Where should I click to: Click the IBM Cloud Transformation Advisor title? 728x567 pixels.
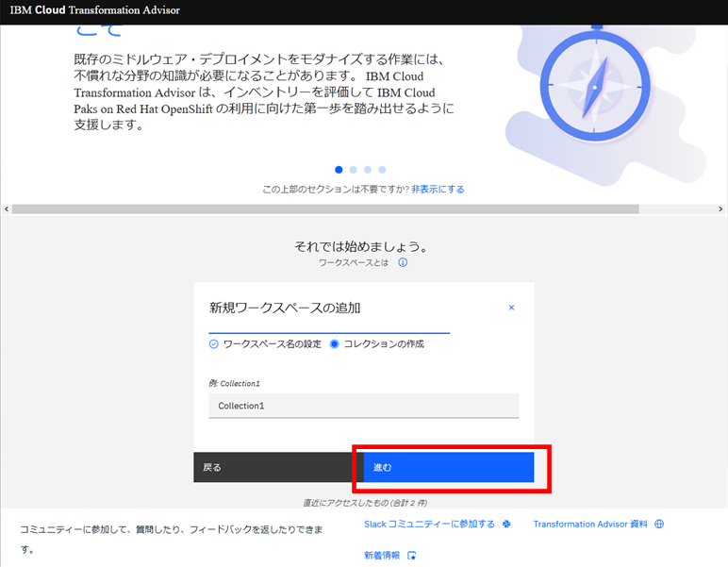(x=94, y=10)
